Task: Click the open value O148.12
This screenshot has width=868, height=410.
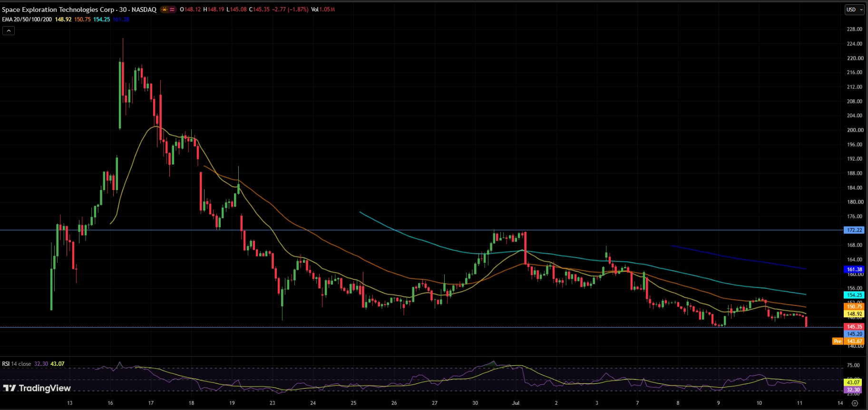Action: click(190, 10)
